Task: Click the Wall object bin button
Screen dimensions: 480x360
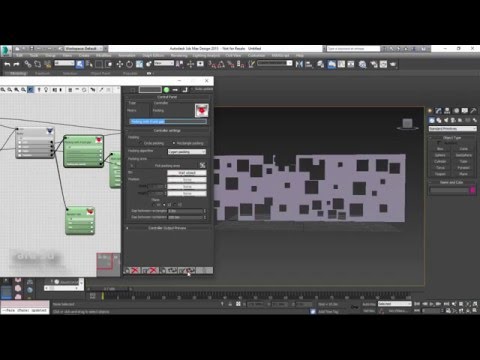Action: (x=187, y=173)
